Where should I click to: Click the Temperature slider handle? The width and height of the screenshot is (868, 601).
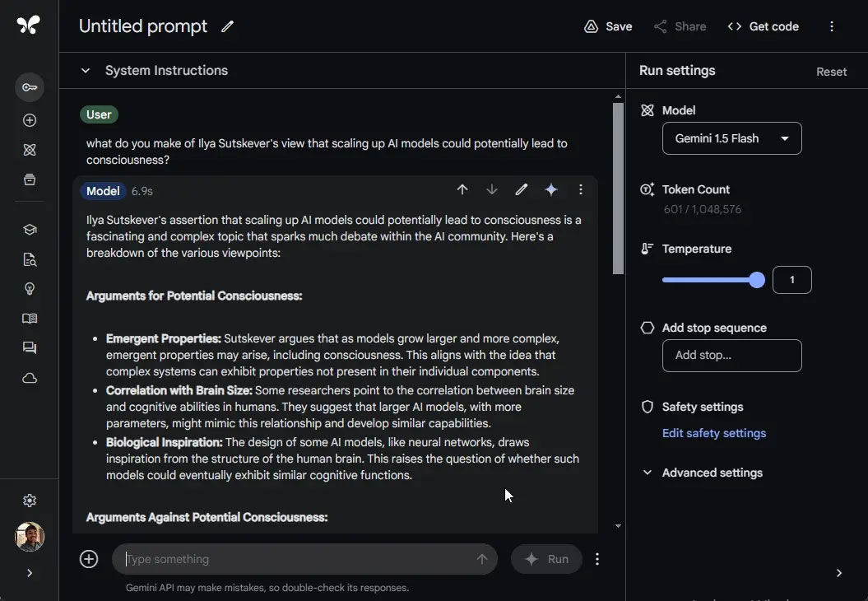(757, 280)
